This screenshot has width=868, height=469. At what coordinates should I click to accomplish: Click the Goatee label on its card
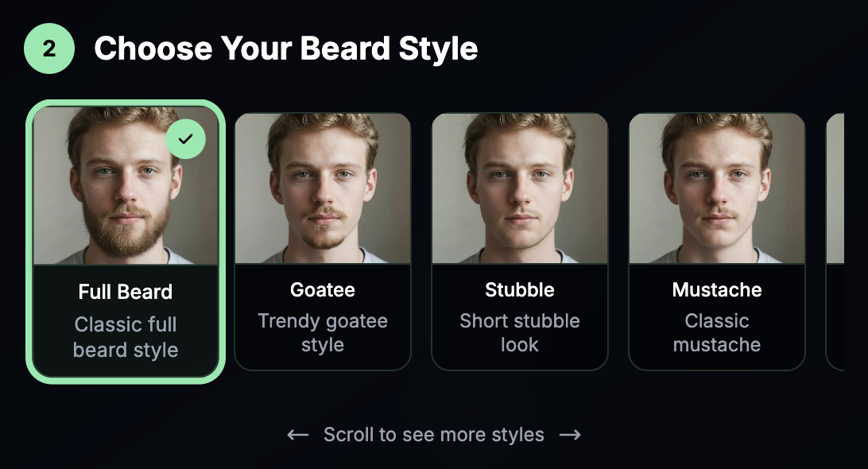pos(323,290)
